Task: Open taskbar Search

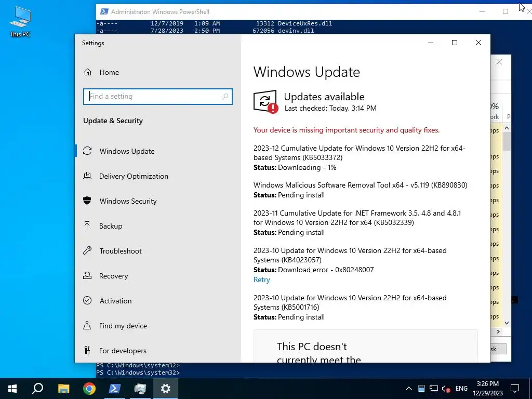Action: [x=37, y=389]
